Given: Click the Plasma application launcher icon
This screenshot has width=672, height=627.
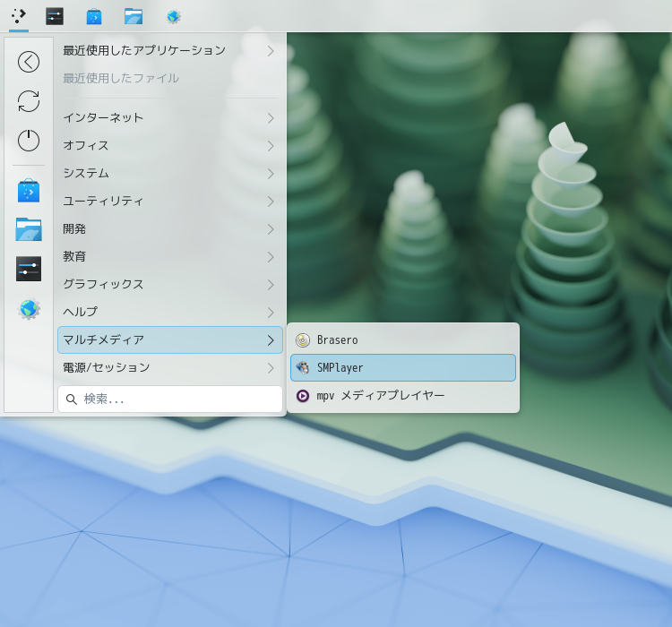Looking at the screenshot, I should 19,16.
